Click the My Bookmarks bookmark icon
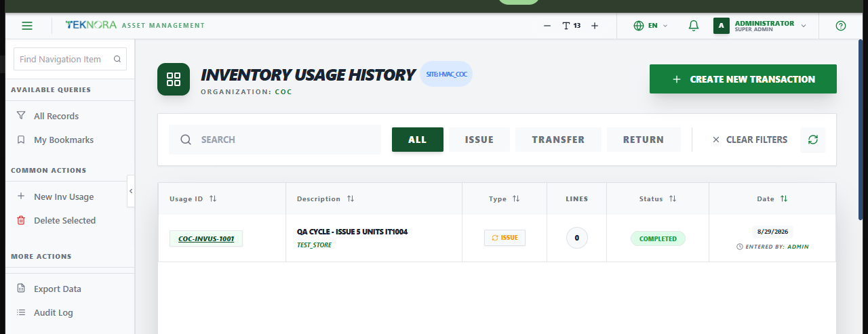Image resolution: width=868 pixels, height=334 pixels. (21, 140)
